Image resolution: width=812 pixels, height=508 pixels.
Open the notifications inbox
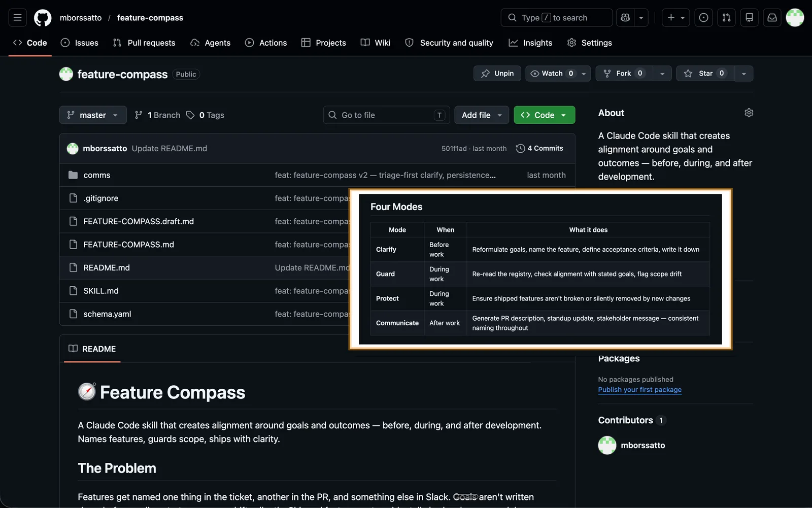coord(772,18)
